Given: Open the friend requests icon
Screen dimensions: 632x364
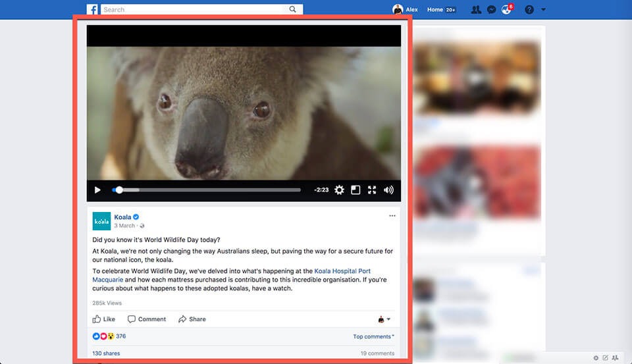Looking at the screenshot, I should (x=476, y=9).
